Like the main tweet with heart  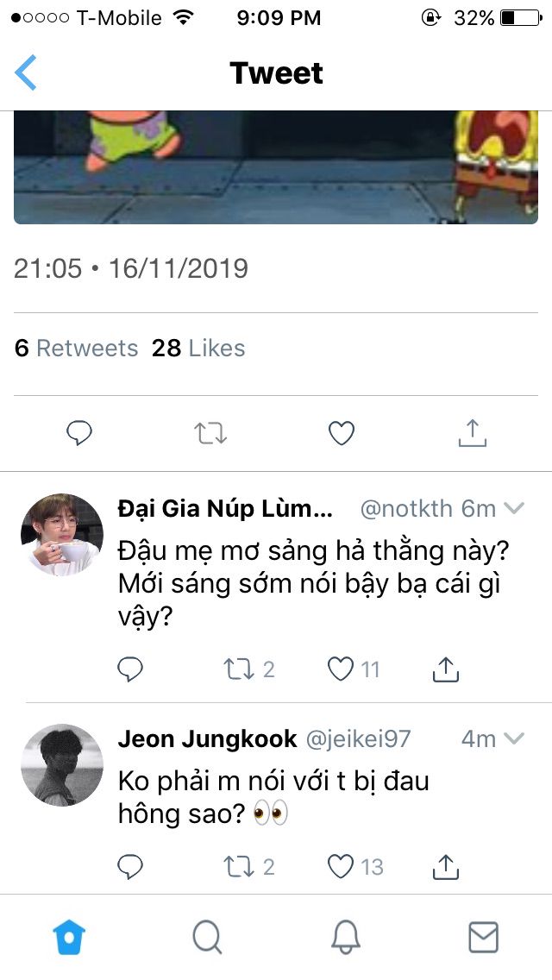click(342, 433)
